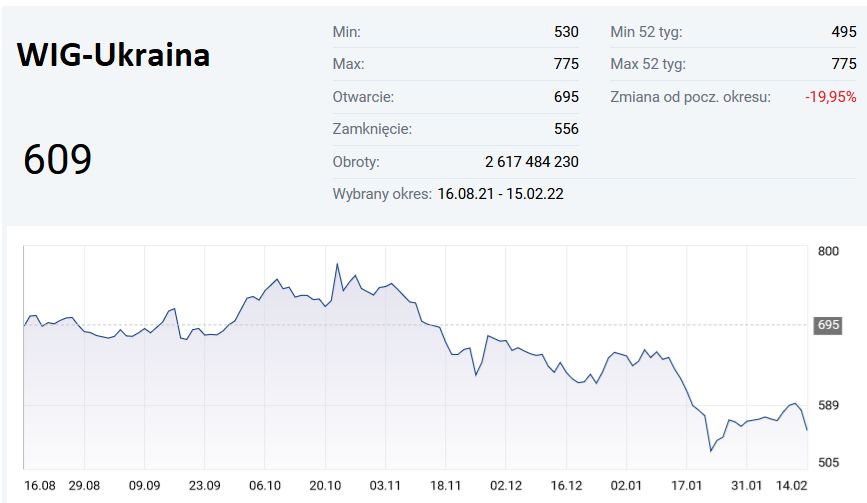
Task: Select the Obroty turnover figure
Action: (531, 162)
